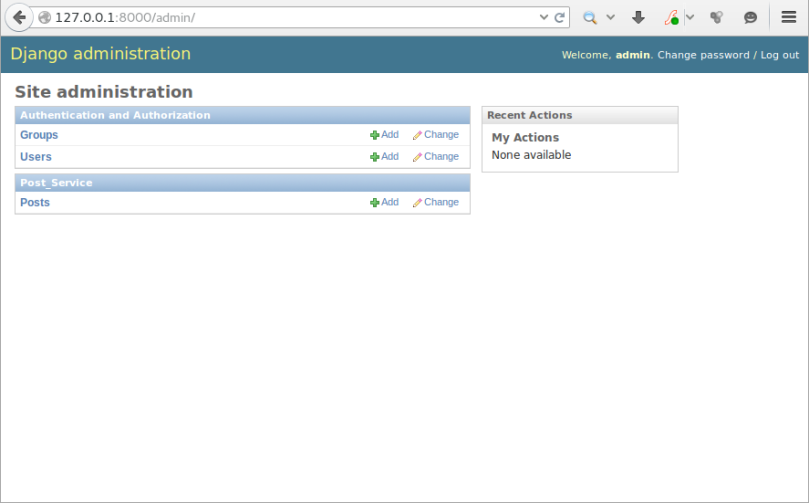Click the pencil icon in the Groups row
Viewport: 809px width, 503px height.
pyautogui.click(x=417, y=135)
